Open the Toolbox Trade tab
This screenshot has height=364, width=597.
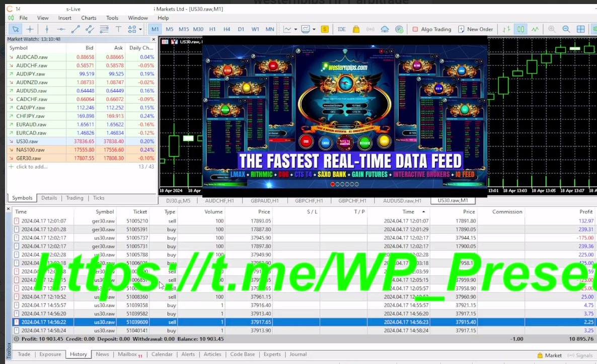coord(24,354)
